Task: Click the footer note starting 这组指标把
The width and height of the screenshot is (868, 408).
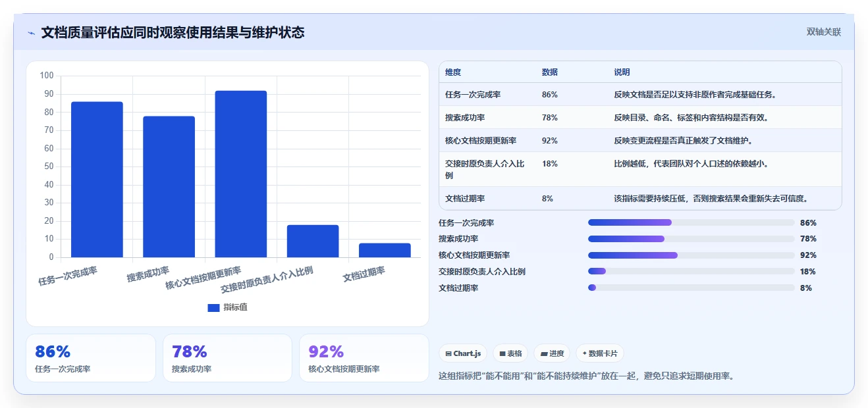Action: point(586,376)
